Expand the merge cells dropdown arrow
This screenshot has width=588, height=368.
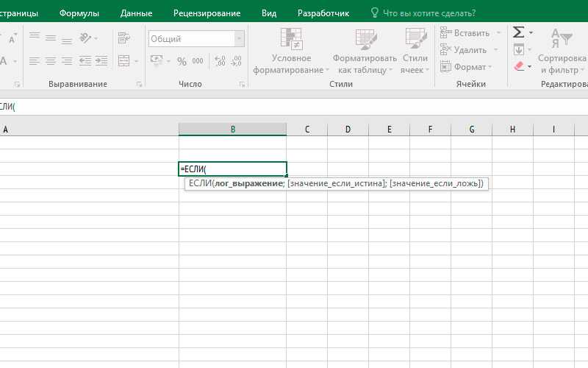136,61
